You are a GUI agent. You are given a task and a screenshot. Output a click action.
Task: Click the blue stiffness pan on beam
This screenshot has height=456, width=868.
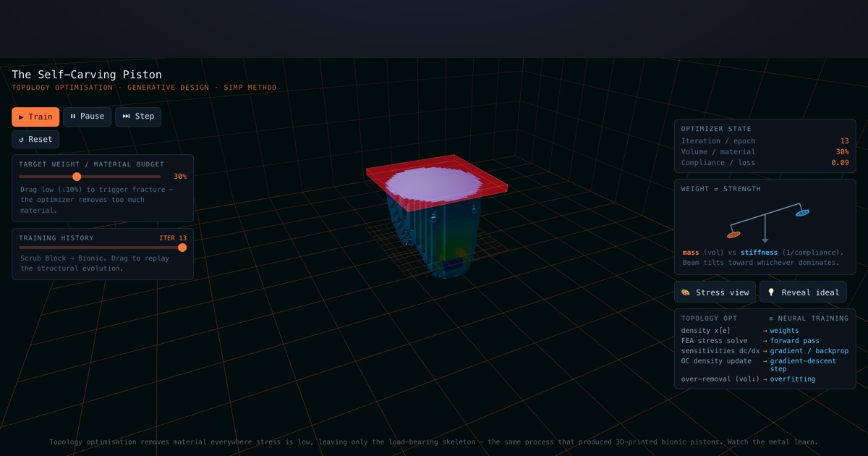802,213
